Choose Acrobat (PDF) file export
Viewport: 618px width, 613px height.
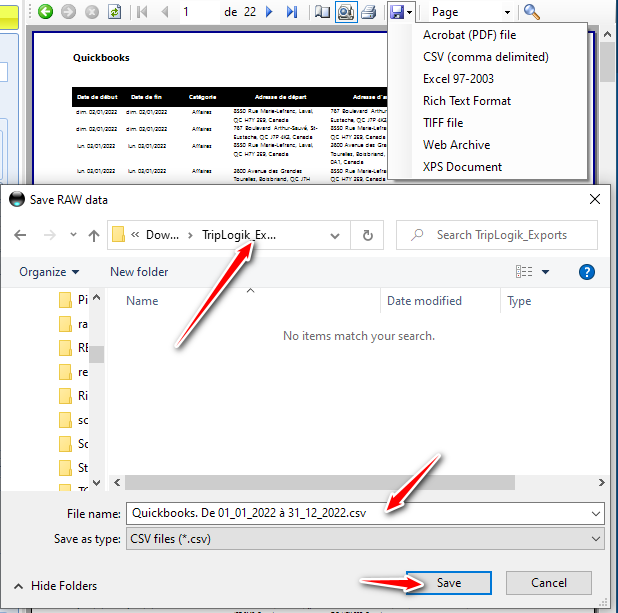469,35
